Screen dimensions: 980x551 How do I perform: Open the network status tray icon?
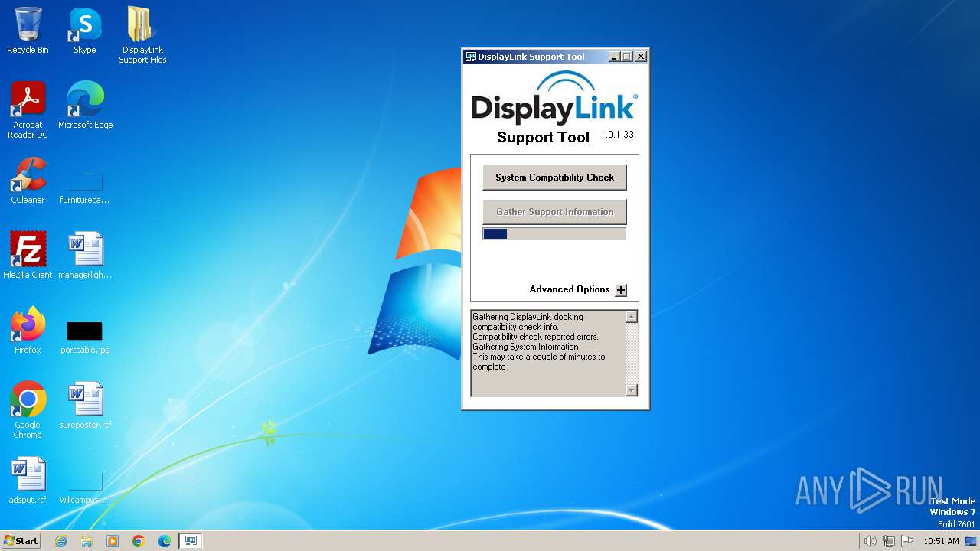pos(889,541)
